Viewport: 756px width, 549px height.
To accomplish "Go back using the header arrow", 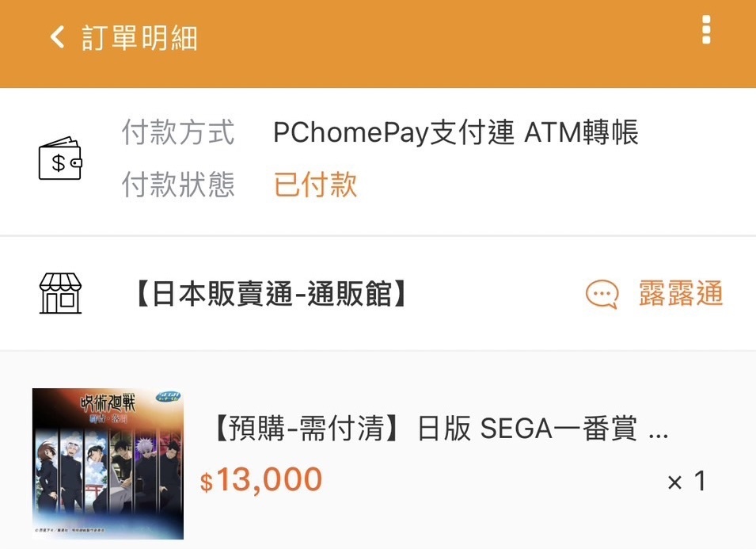I will (x=57, y=36).
